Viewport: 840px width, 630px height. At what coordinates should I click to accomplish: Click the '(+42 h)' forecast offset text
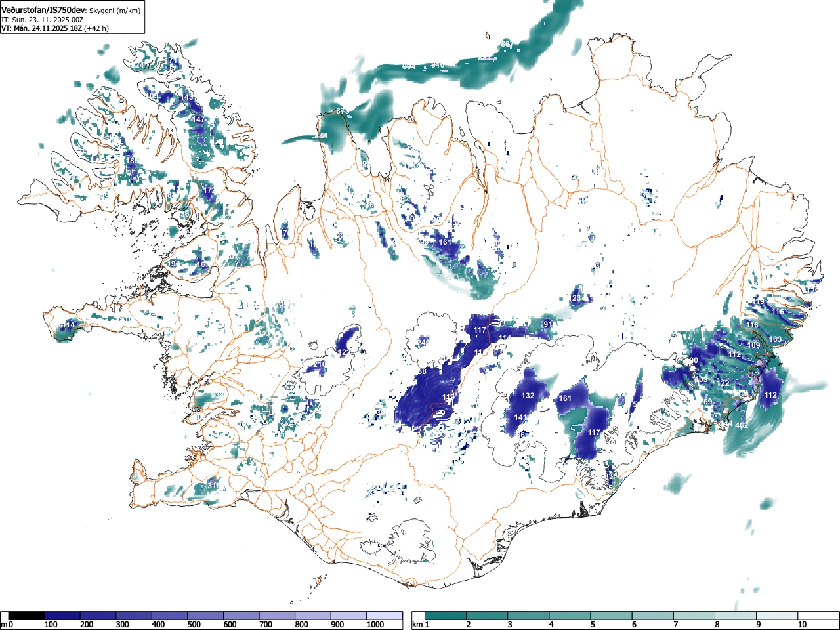[x=96, y=28]
